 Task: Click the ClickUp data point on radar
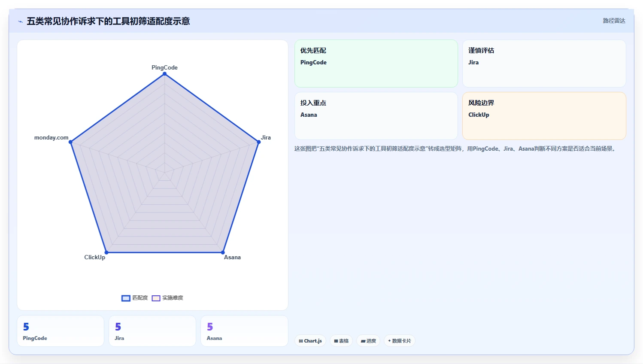click(106, 252)
